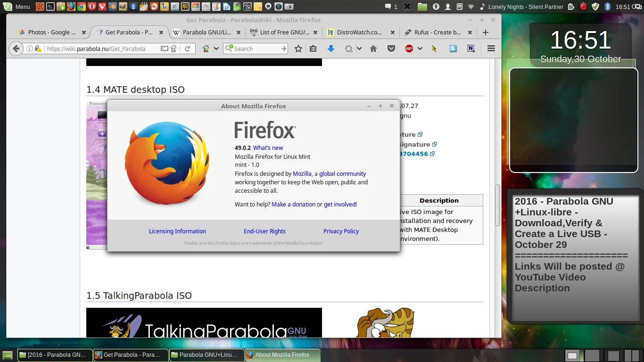
Task: Click Lonely Nights - Silent Partner track title
Action: [x=526, y=7]
